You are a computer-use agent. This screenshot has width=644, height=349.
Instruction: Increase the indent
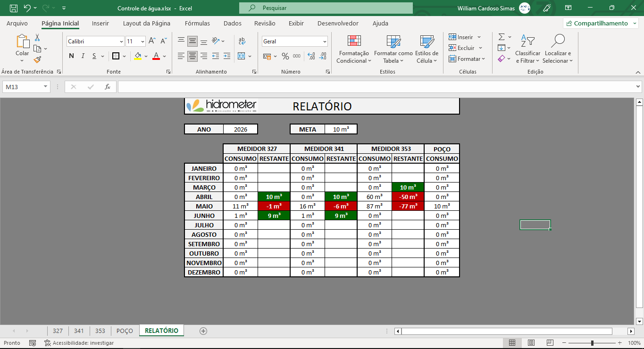tap(227, 56)
